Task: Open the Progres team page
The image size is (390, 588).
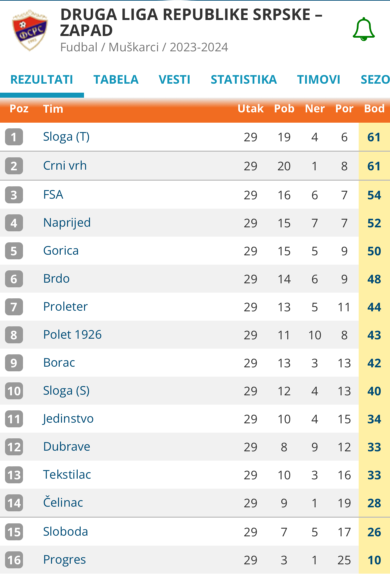Action: coord(65,560)
